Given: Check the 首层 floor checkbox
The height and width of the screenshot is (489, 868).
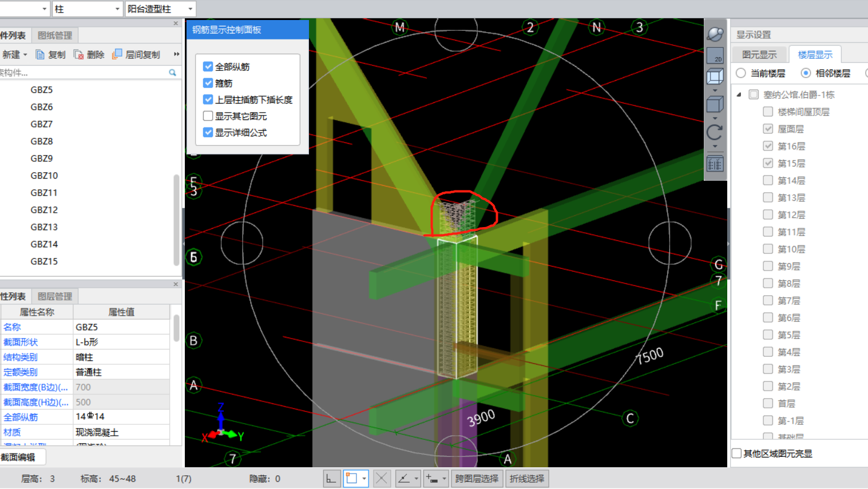Looking at the screenshot, I should 768,403.
